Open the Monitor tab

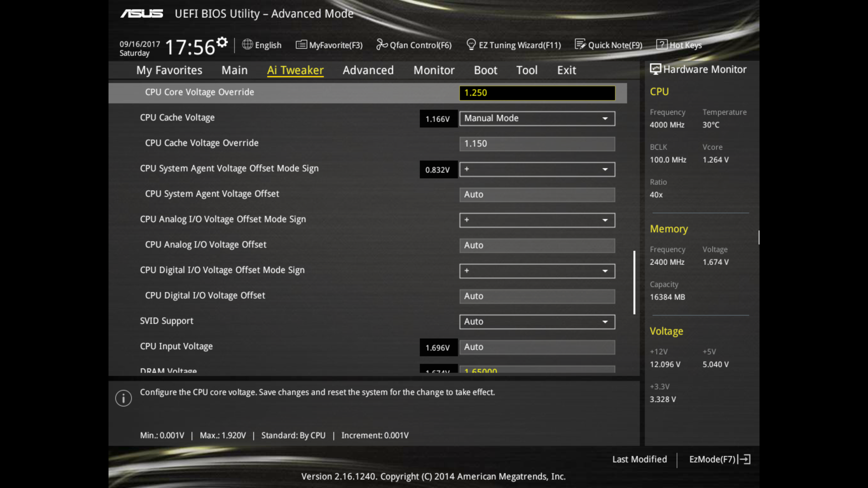(434, 70)
